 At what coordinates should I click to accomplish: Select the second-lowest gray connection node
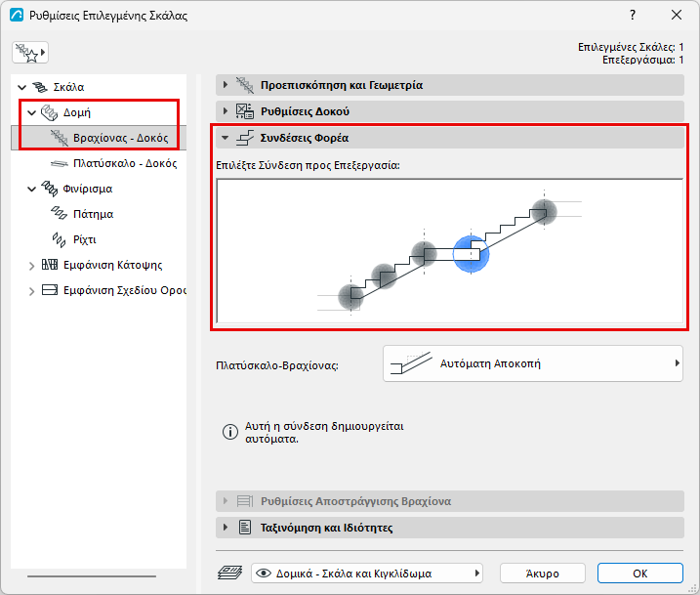point(384,276)
